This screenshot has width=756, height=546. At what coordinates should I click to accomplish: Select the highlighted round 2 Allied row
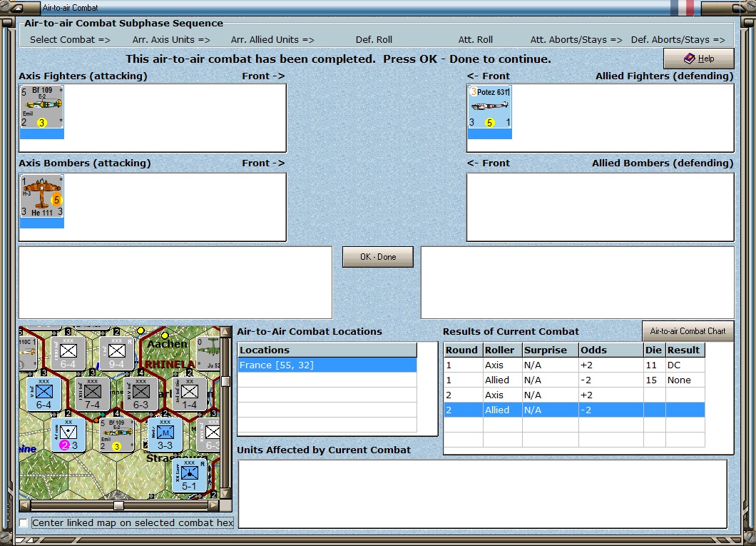pyautogui.click(x=574, y=410)
